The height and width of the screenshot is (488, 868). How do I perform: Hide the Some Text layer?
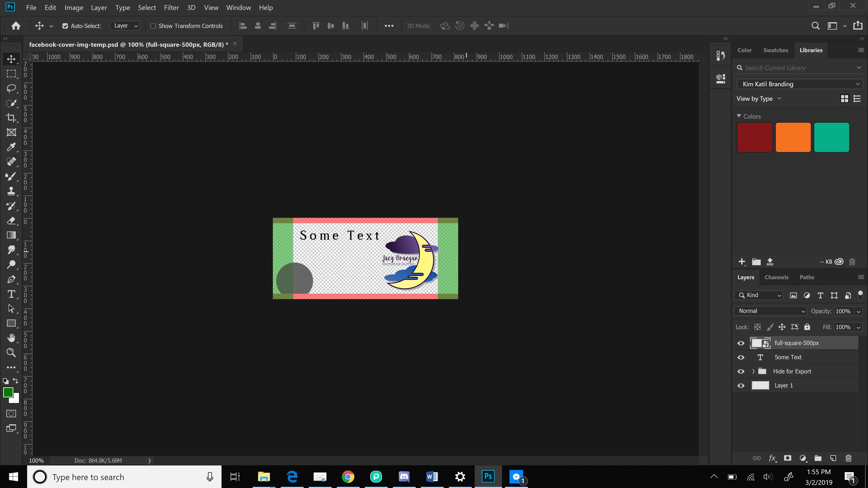pos(741,357)
